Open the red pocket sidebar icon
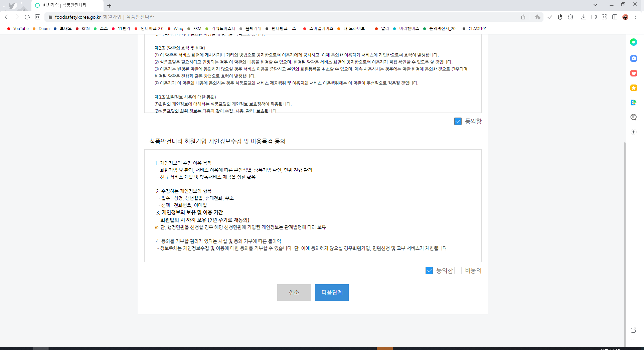The height and width of the screenshot is (350, 644). coord(634,73)
